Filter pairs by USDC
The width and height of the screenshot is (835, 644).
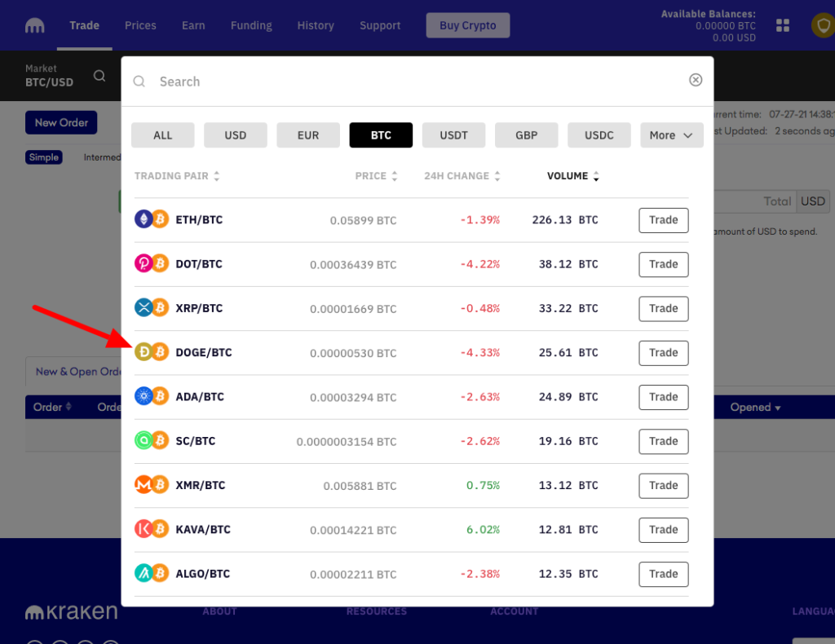pyautogui.click(x=599, y=135)
